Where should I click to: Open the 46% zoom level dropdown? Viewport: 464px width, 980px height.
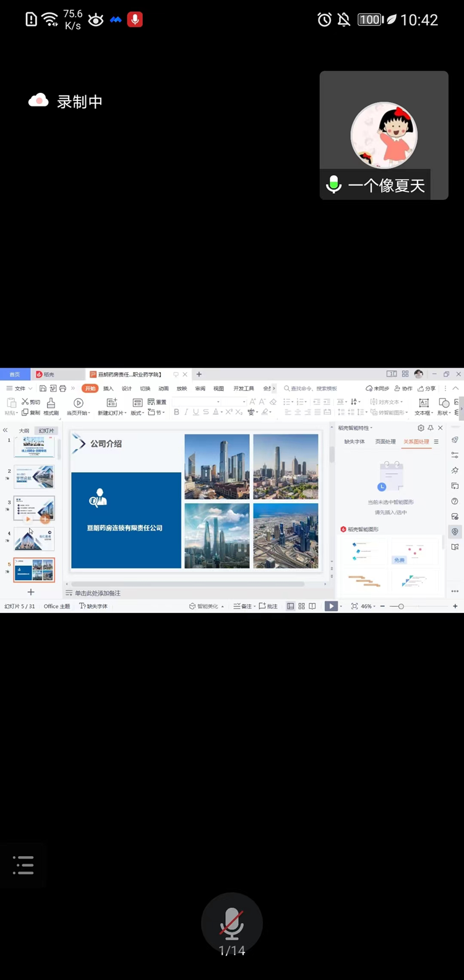(x=367, y=606)
